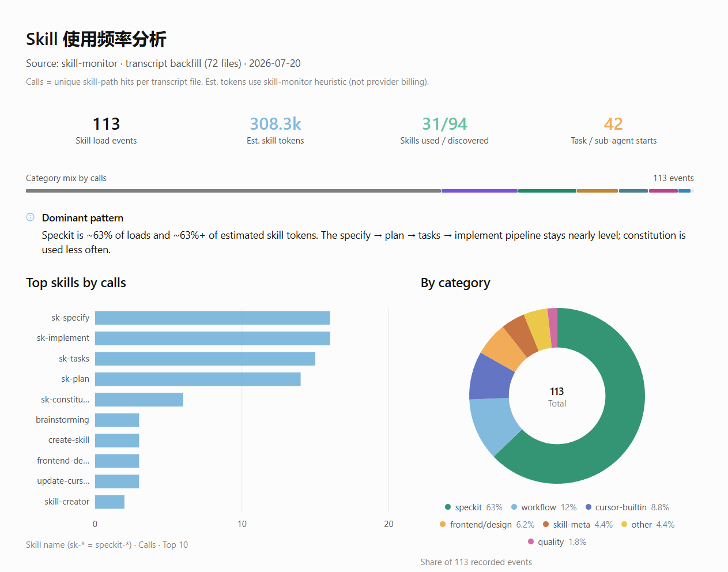The image size is (728, 572).
Task: Click the '42' sub-agent starts value
Action: (613, 124)
